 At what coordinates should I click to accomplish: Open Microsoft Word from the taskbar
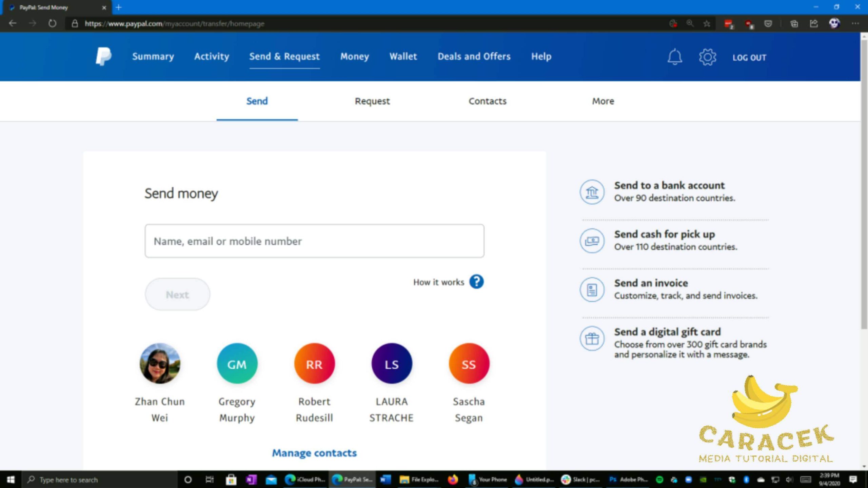pos(386,479)
